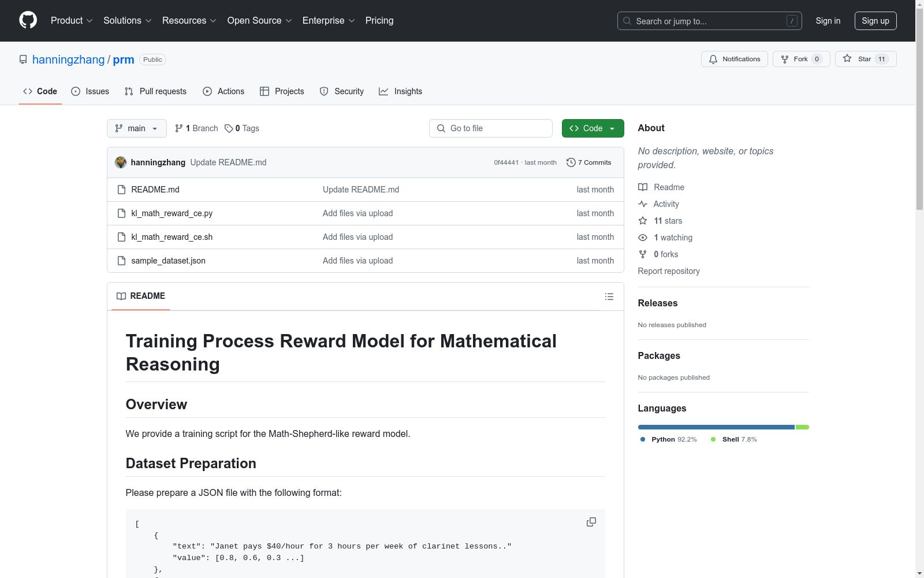This screenshot has height=578, width=924.
Task: Click the magnifier icon in Go to file
Action: (x=441, y=128)
